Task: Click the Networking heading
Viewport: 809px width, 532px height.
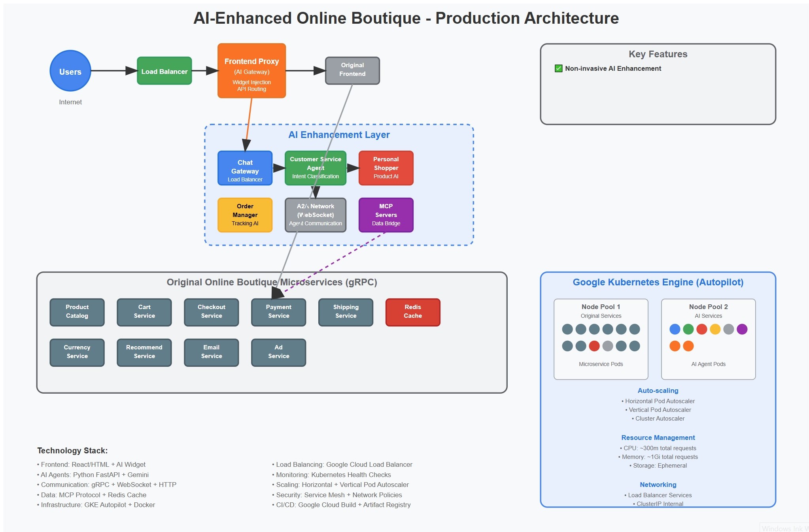Action: tap(658, 485)
